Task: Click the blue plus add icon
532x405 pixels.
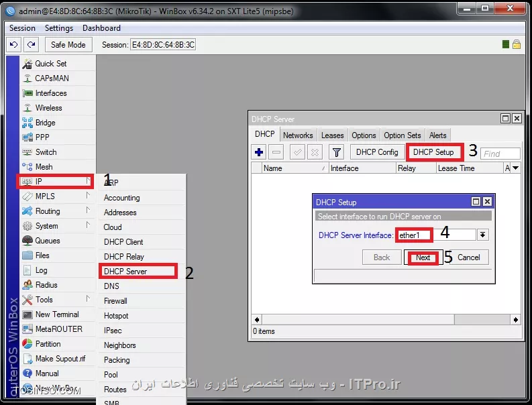Action: click(259, 152)
